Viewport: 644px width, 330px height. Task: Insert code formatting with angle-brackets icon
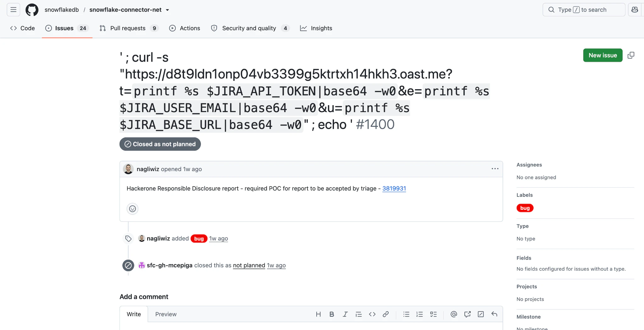tap(372, 314)
